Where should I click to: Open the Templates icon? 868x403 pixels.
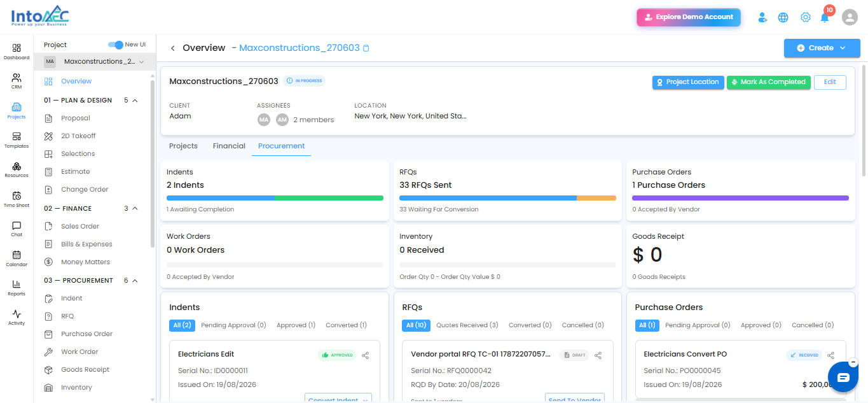click(x=17, y=140)
